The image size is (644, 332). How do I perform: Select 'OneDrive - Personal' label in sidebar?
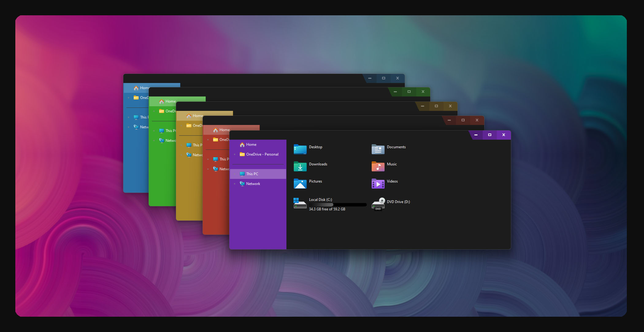coord(262,154)
